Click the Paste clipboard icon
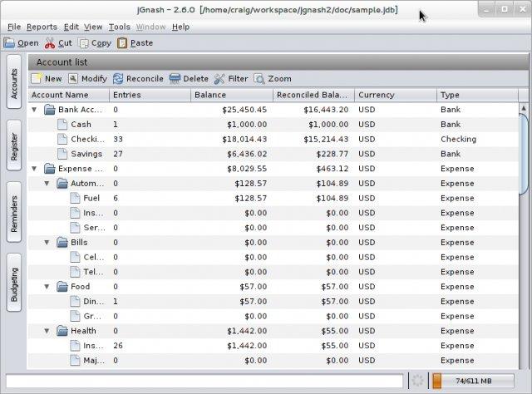 [x=122, y=43]
